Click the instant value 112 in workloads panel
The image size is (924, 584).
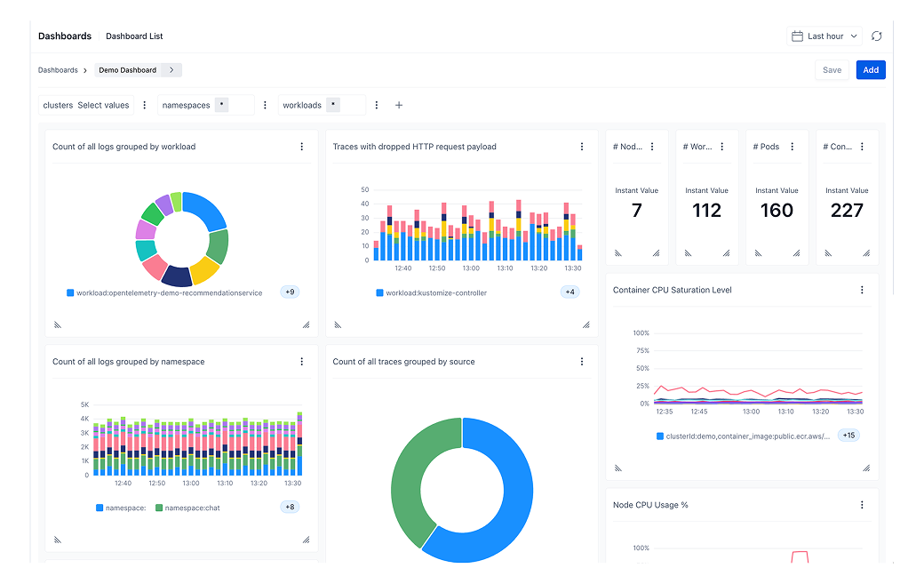coord(706,211)
